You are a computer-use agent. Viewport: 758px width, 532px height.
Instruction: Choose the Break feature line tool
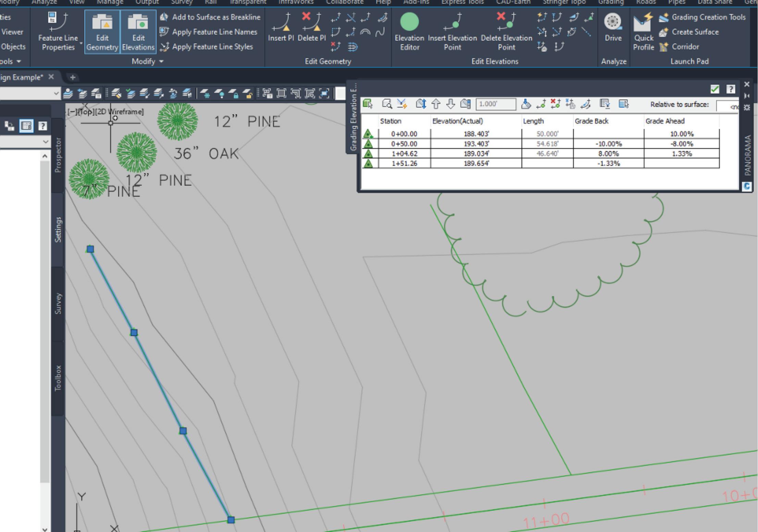pyautogui.click(x=336, y=17)
